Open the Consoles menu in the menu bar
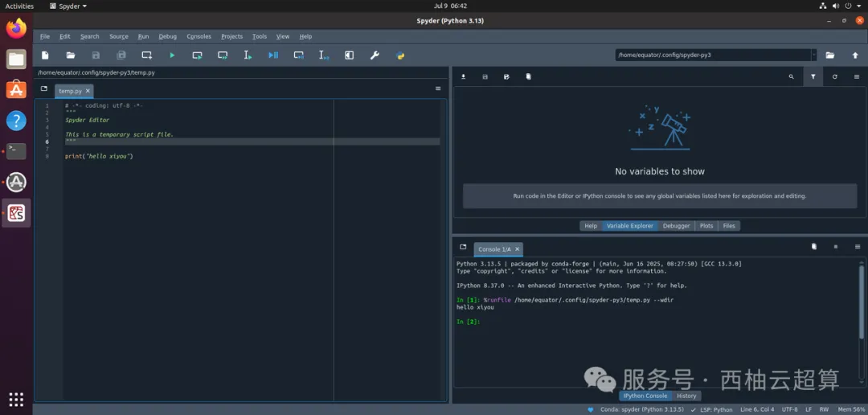This screenshot has height=415, width=868. pyautogui.click(x=199, y=36)
